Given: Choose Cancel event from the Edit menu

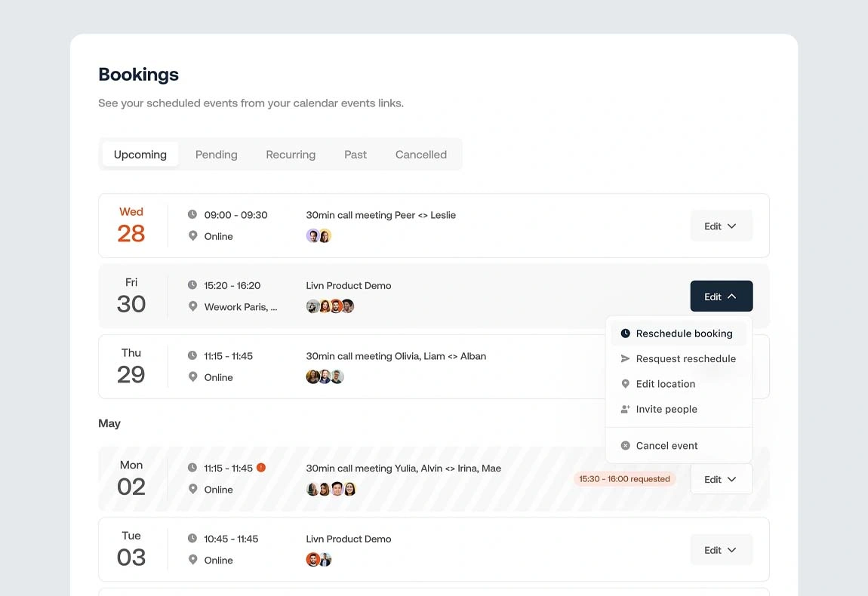Looking at the screenshot, I should [666, 445].
